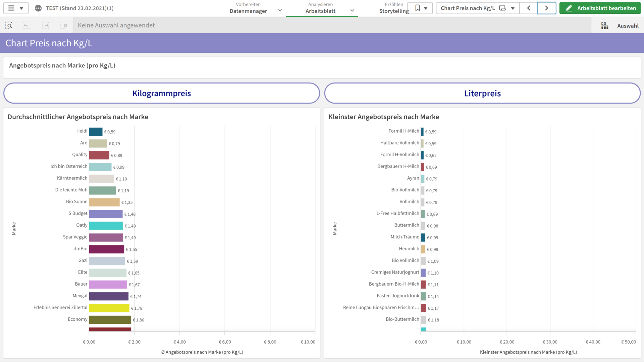Click the S Budget label
Screen dimensions: 644x362
[x=78, y=213]
